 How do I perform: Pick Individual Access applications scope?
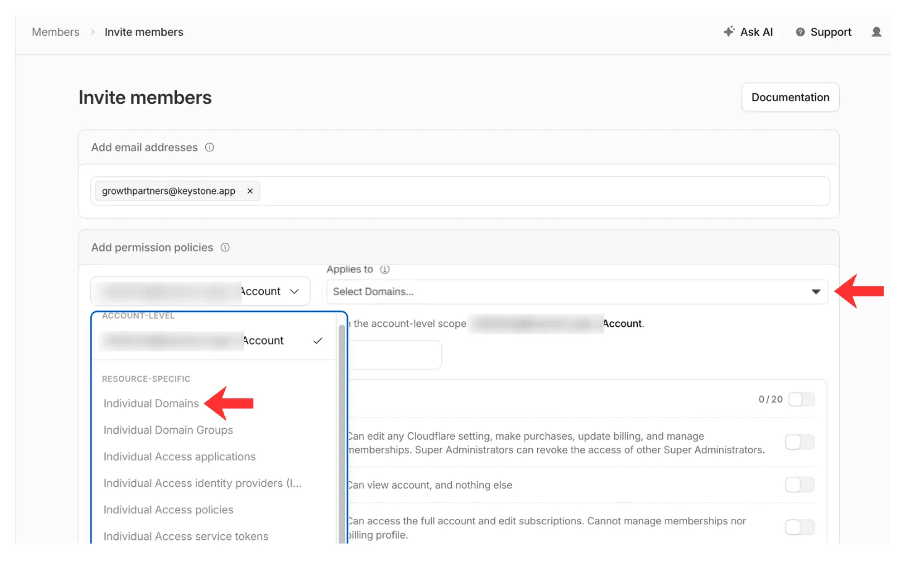coord(179,456)
